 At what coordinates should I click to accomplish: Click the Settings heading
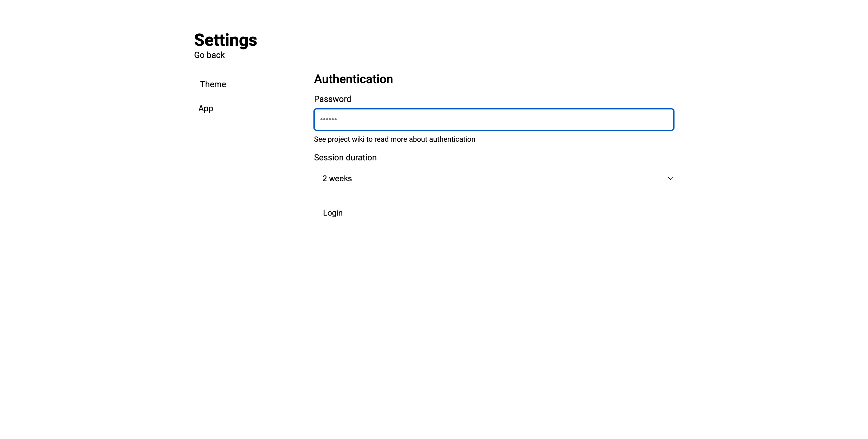click(225, 40)
